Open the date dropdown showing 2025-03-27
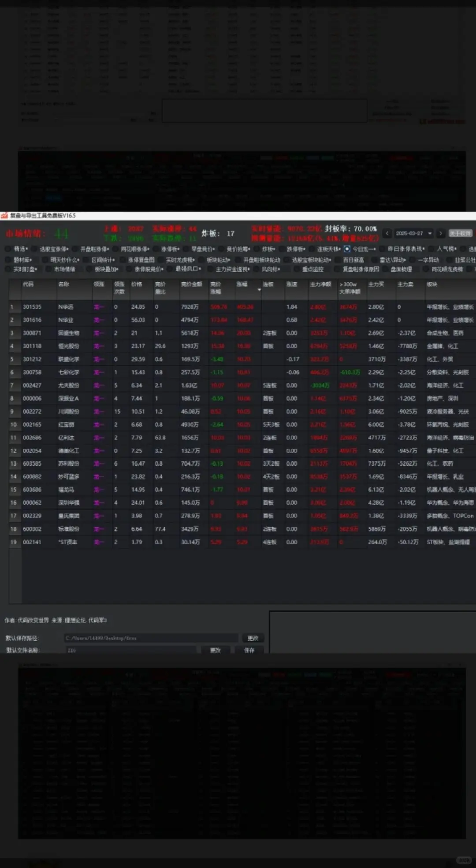Image resolution: width=476 pixels, height=868 pixels. coord(413,233)
